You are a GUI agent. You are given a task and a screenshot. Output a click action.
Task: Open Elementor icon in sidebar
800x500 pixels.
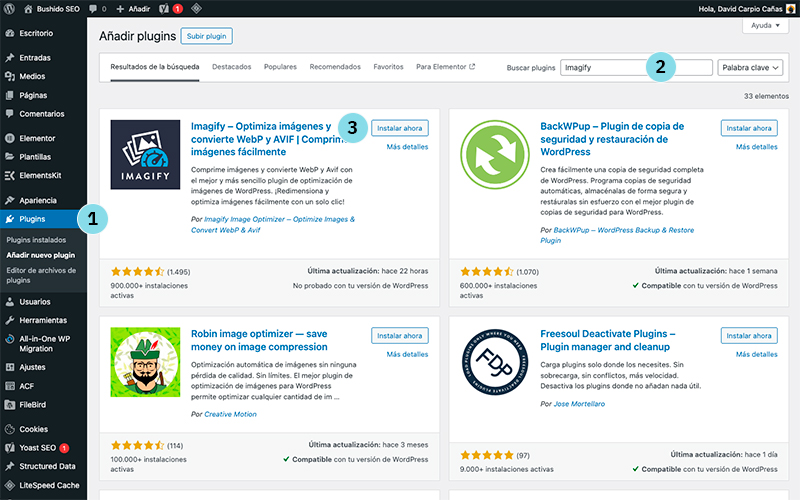coord(10,138)
